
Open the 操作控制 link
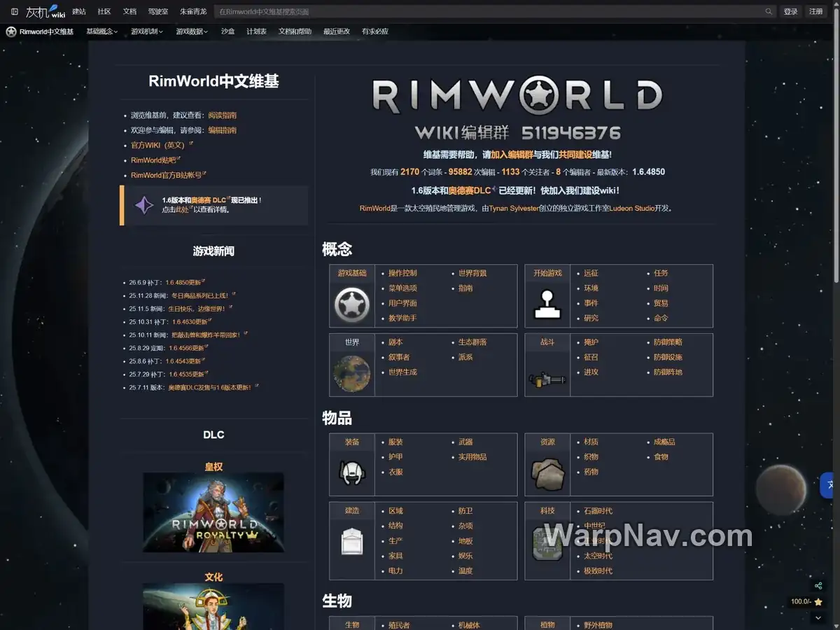pyautogui.click(x=402, y=273)
